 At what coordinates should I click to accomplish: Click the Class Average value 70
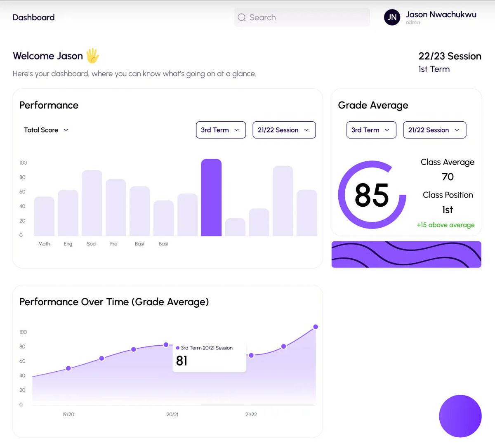[x=448, y=177]
